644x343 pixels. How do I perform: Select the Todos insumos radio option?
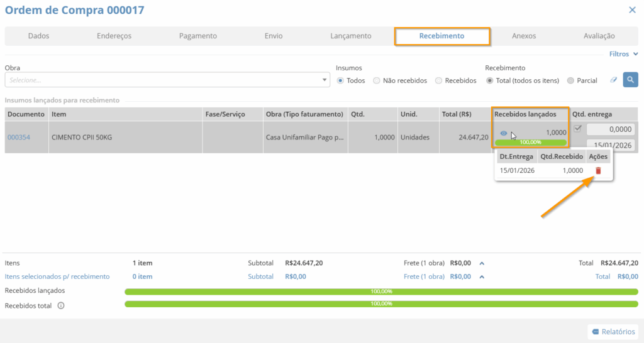(x=341, y=80)
